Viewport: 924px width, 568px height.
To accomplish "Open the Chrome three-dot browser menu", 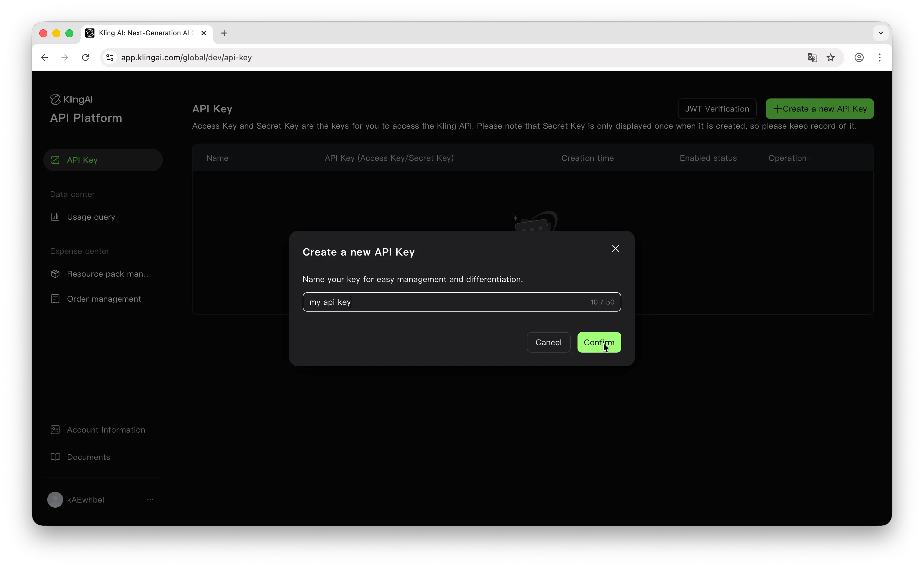I will [x=880, y=57].
